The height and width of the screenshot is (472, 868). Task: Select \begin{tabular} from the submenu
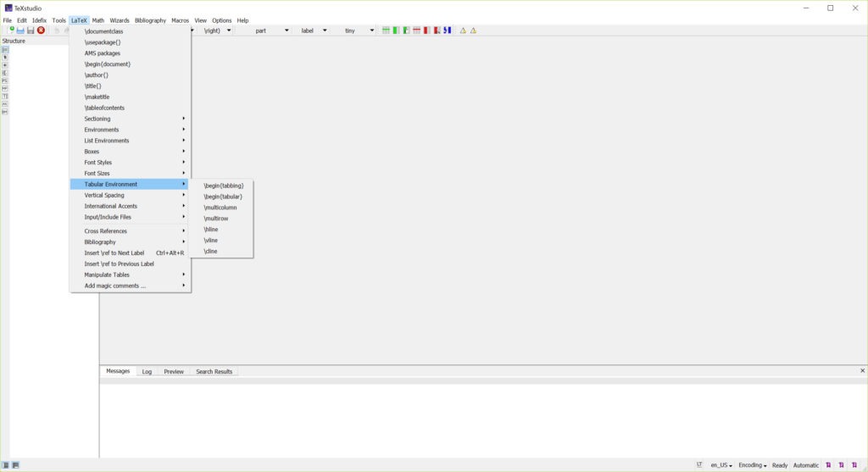(221, 197)
